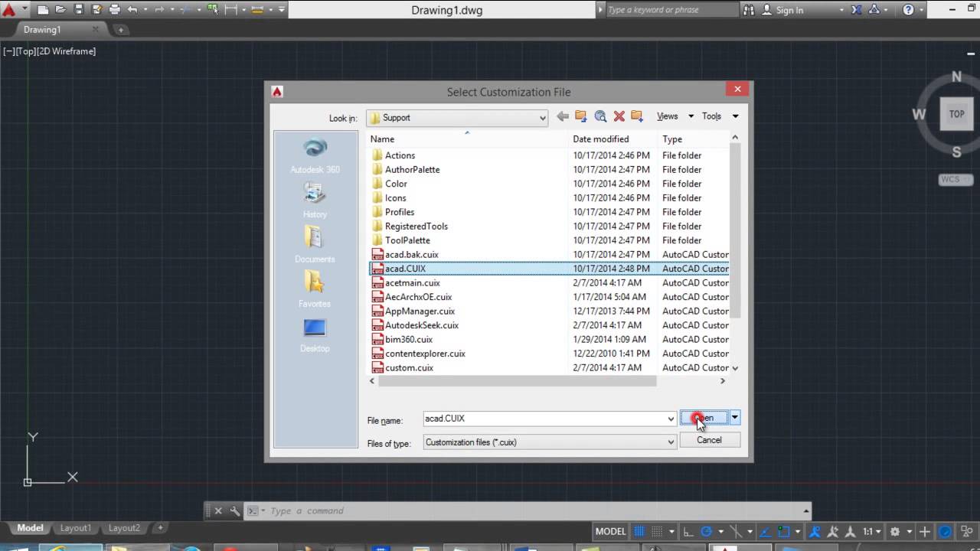Click the Undo arrow icon
980x551 pixels.
[132, 10]
